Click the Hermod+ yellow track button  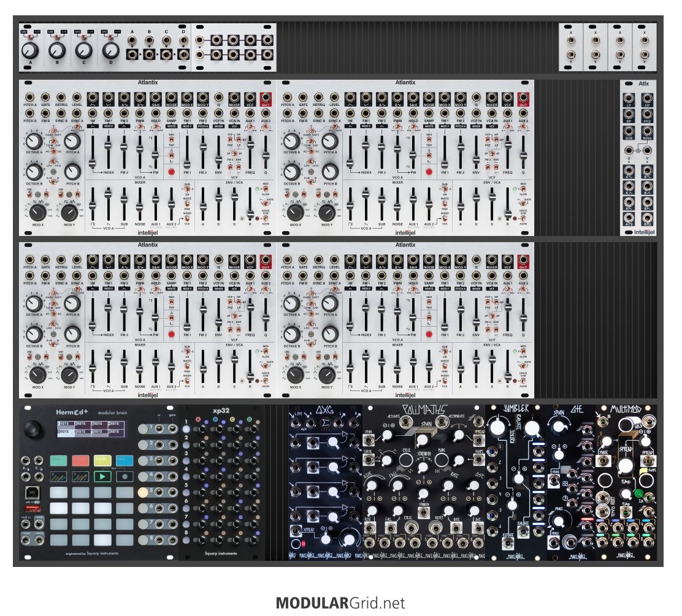click(102, 461)
